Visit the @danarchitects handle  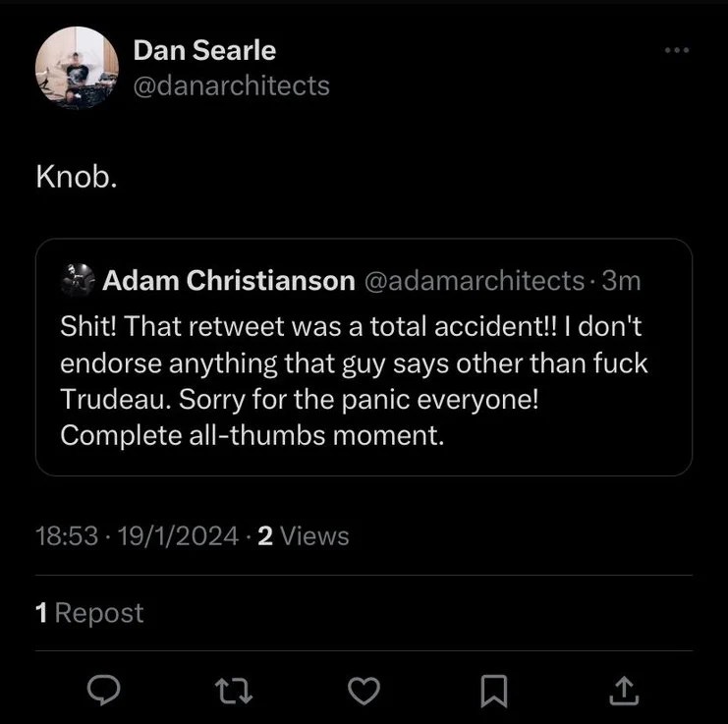coord(231,85)
